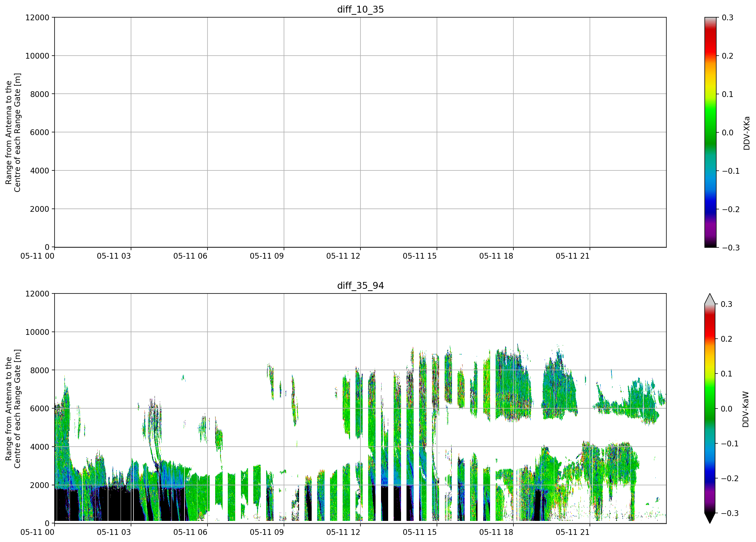Click the blue region of the DDV-KaW colorbar
756x542 pixels.
[710, 470]
